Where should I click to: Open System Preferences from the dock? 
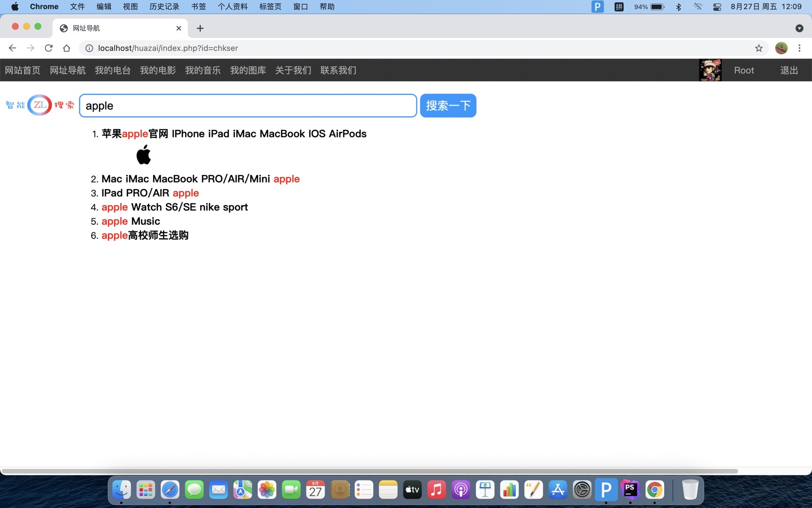[x=582, y=490]
